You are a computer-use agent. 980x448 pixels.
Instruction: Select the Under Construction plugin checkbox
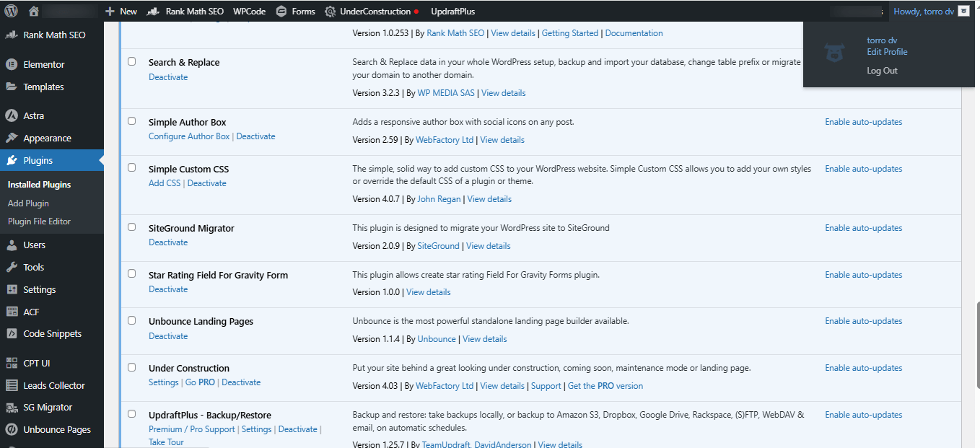click(131, 366)
